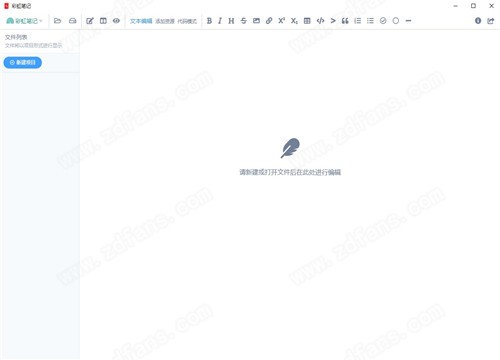Select the 代码模式 tab
The image size is (500, 360).
tap(187, 21)
